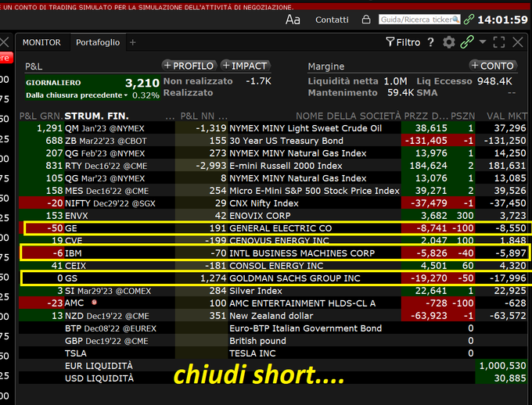
Task: Select the Portafoglio tab
Action: 98,42
